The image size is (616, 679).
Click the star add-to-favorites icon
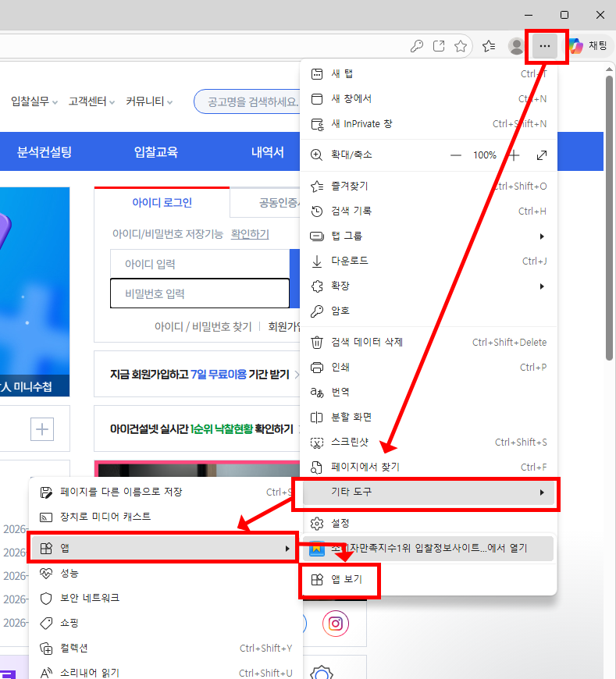coord(461,46)
